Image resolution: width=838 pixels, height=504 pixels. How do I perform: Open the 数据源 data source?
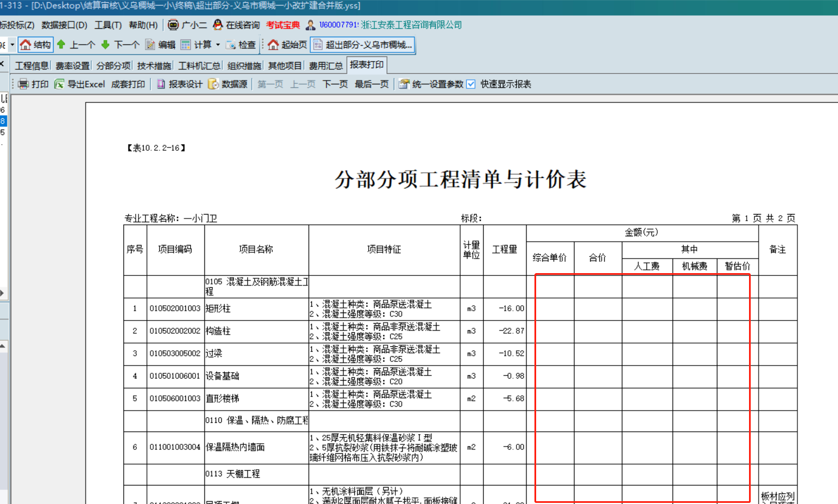[x=228, y=84]
